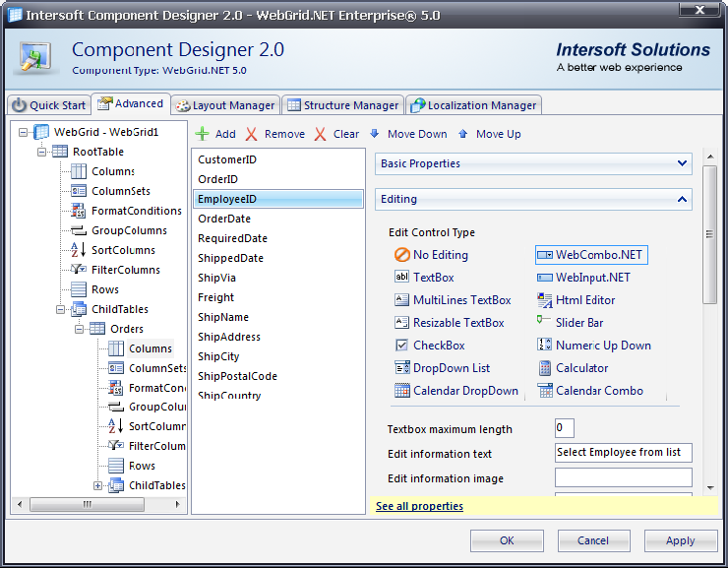
Task: Select the EmployeeID column
Action: coord(277,199)
